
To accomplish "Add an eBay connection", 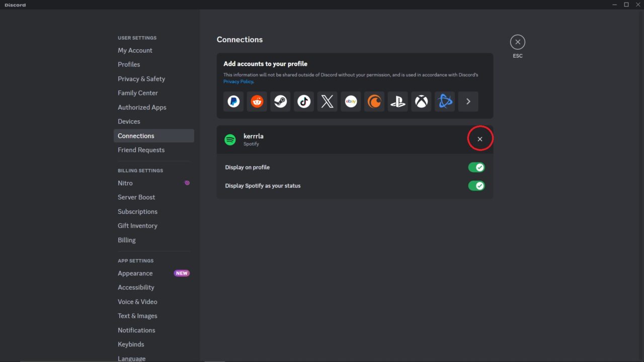I will click(x=351, y=101).
